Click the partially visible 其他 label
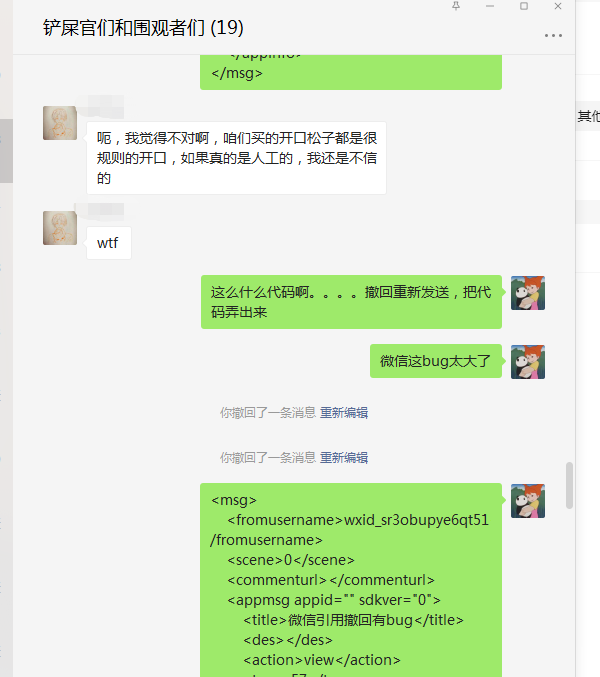This screenshot has width=600, height=677. [x=589, y=116]
